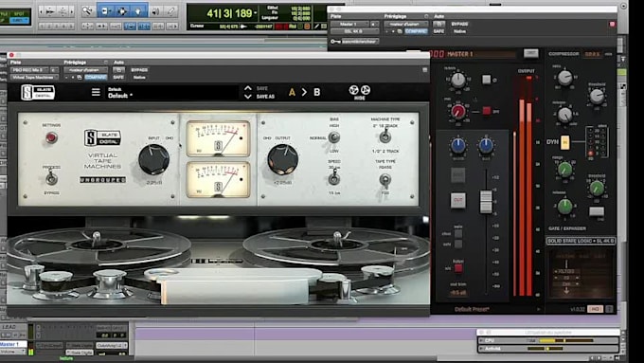Image resolution: width=644 pixels, height=363 pixels.
Task: Click COMPARE in the SSL plugin header
Action: click(x=416, y=31)
